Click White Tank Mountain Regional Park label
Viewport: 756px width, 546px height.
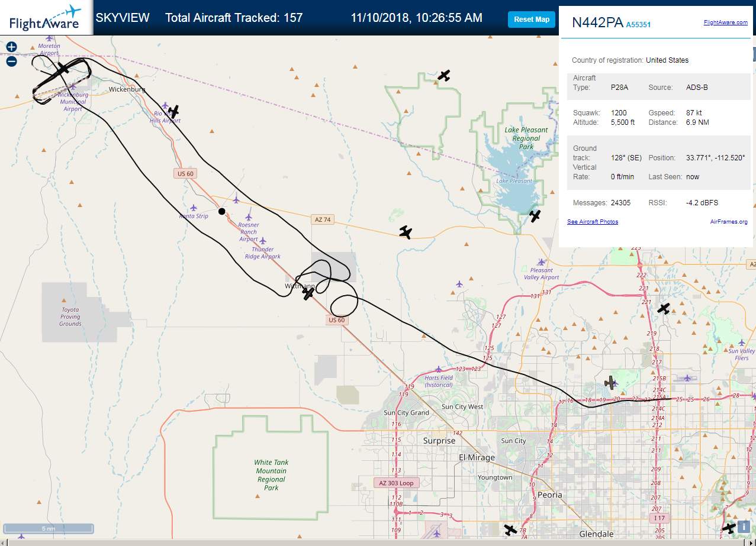coord(271,475)
